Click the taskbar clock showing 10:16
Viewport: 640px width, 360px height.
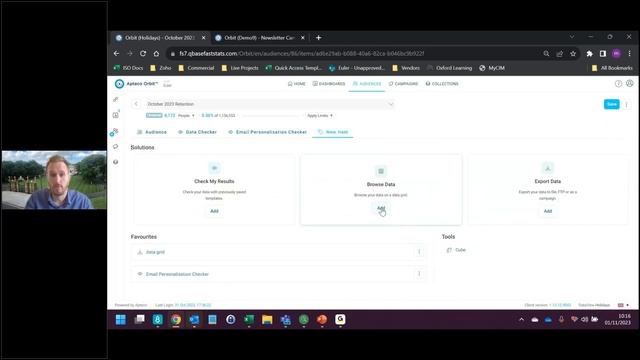tap(618, 319)
